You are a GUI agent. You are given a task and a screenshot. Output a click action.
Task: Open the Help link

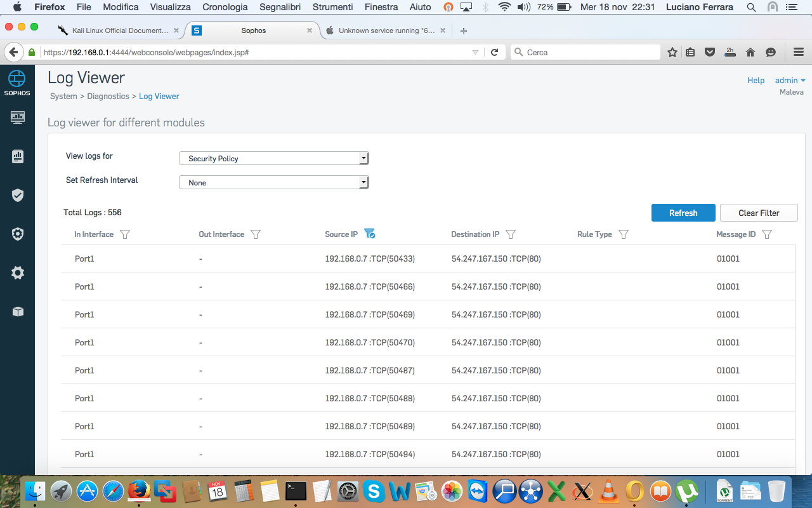coord(756,80)
